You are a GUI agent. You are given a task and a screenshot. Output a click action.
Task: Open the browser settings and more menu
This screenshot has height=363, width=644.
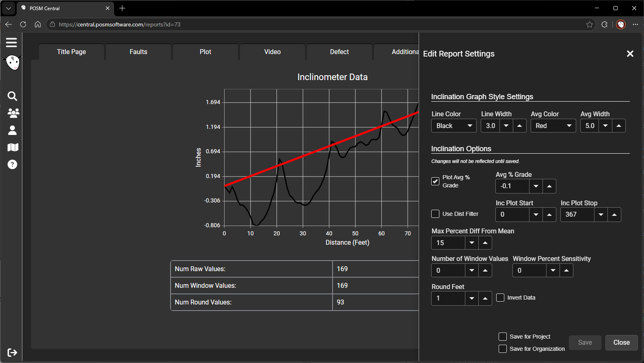[635, 24]
